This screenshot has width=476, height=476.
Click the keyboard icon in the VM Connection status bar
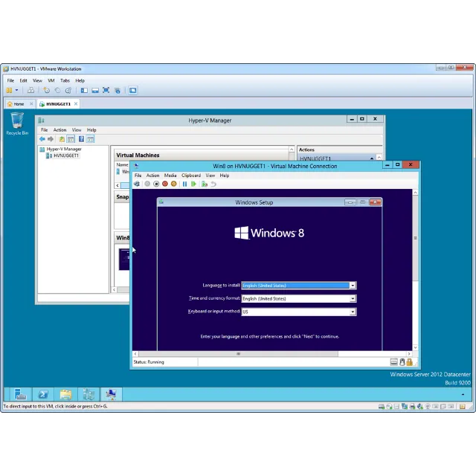coord(394,362)
